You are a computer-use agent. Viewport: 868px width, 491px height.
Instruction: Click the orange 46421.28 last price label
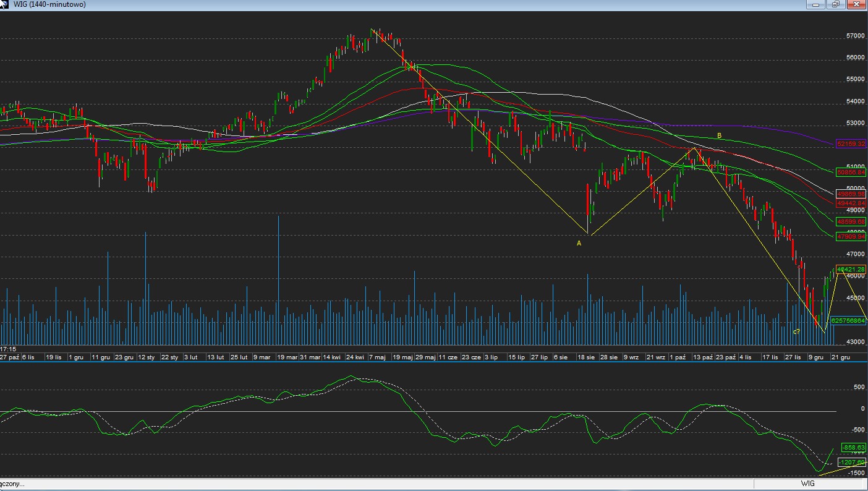click(x=851, y=270)
